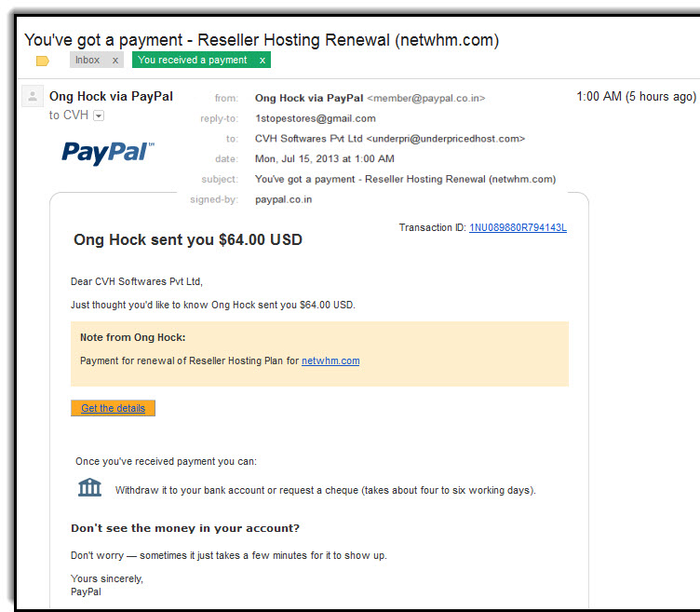Click 'Ong Hock sent you $64.00 USD' heading
Viewport: 700px width, 612px height.
click(188, 240)
